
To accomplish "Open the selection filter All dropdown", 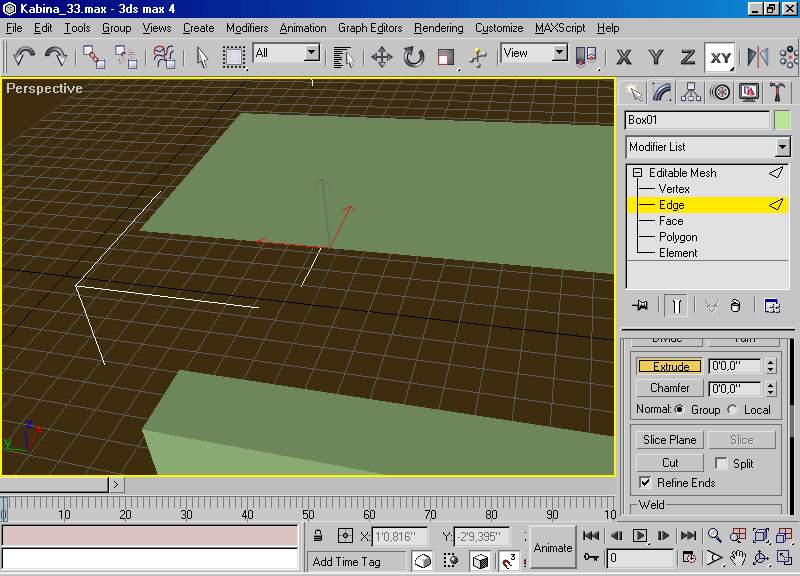I will 311,53.
